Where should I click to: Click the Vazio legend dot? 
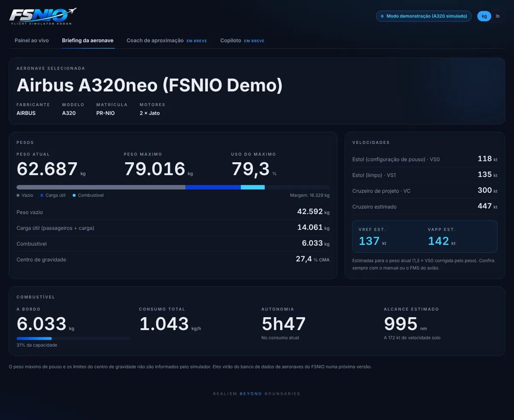pyautogui.click(x=18, y=195)
